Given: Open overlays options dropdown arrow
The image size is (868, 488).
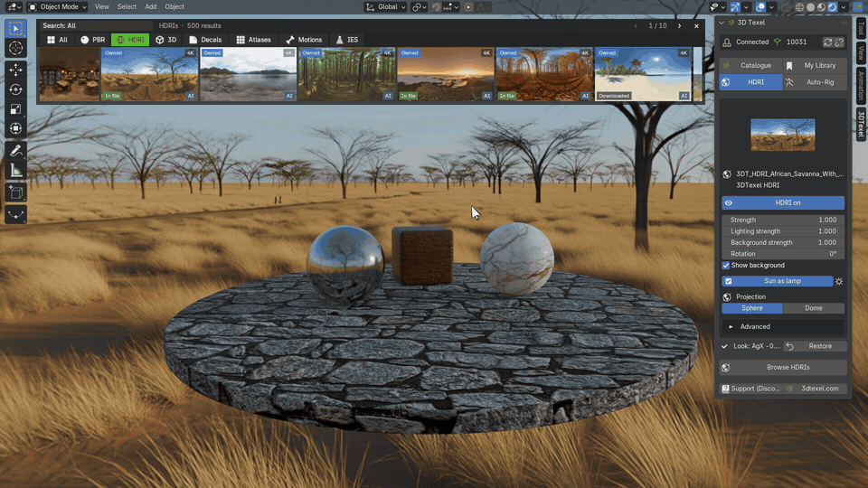Looking at the screenshot, I should (x=771, y=7).
